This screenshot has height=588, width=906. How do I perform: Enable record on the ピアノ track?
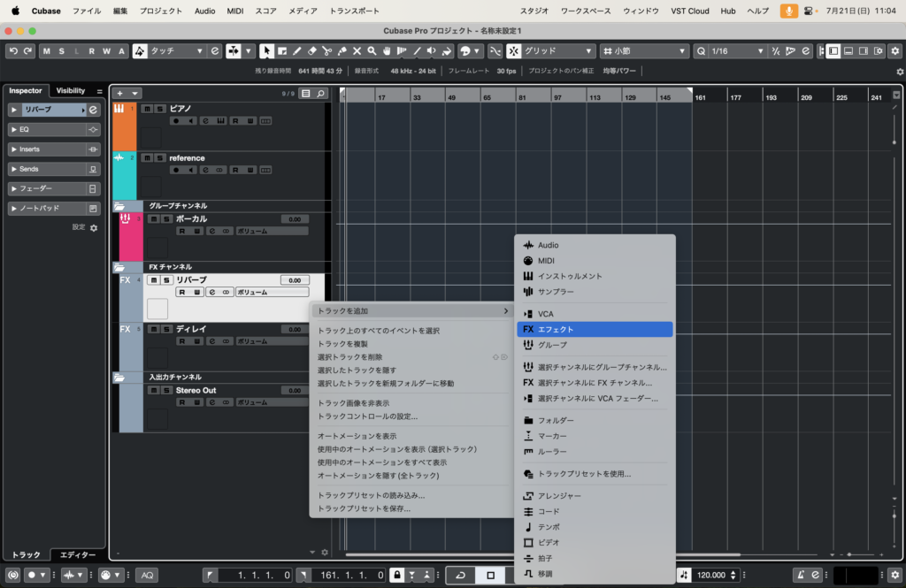(177, 120)
